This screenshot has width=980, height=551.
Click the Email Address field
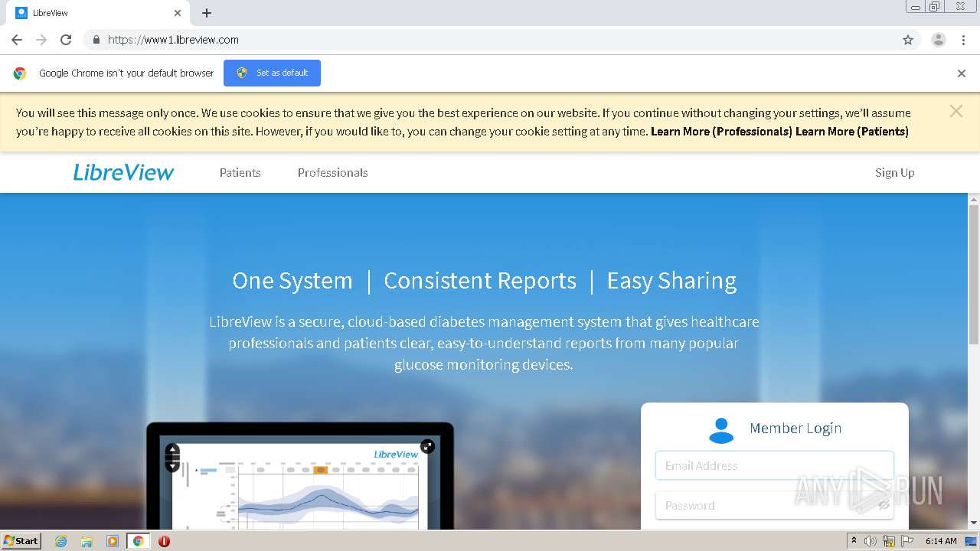tap(775, 465)
